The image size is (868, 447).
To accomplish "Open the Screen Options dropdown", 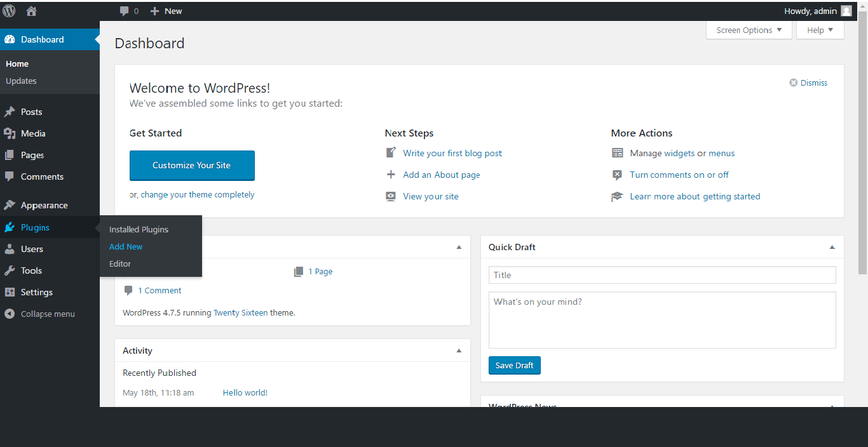I will (x=749, y=30).
